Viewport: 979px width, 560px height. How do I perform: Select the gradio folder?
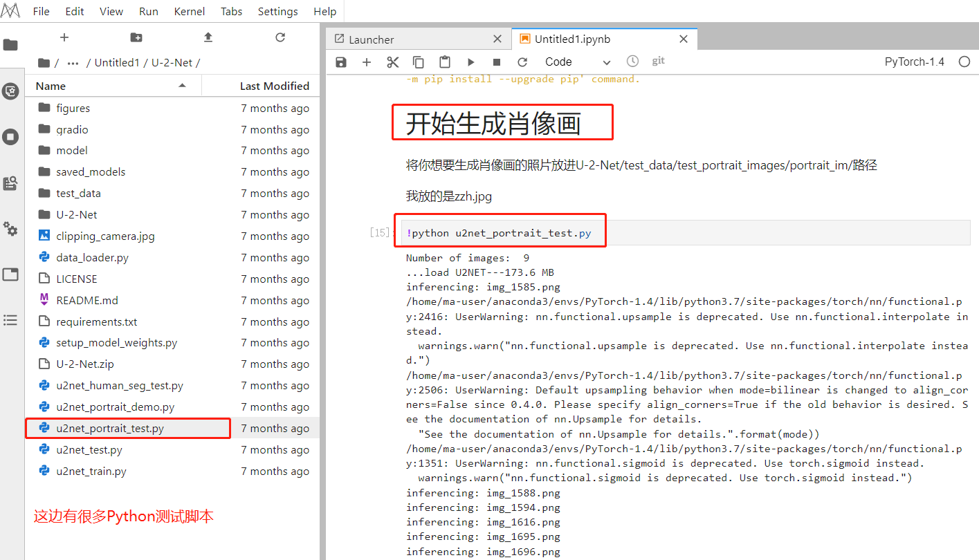click(173, 130)
